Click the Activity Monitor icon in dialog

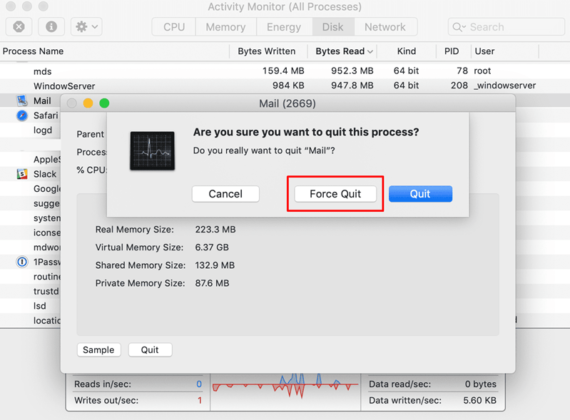click(x=152, y=151)
